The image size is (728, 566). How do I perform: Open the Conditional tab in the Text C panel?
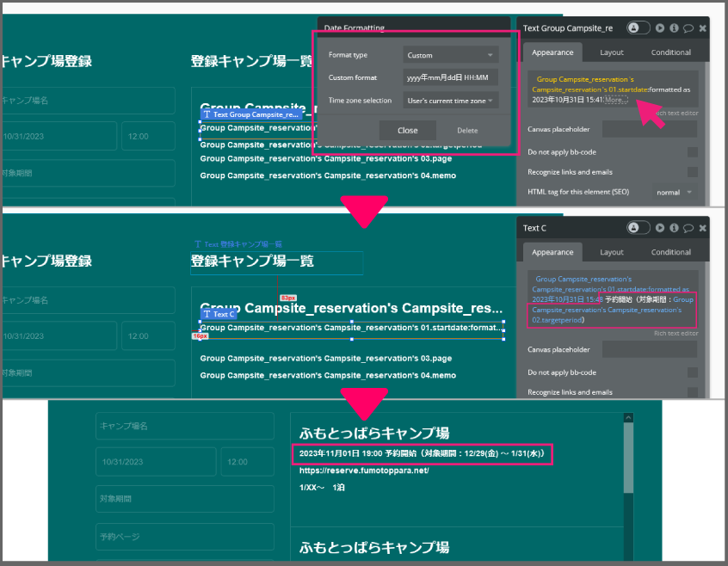tap(671, 252)
